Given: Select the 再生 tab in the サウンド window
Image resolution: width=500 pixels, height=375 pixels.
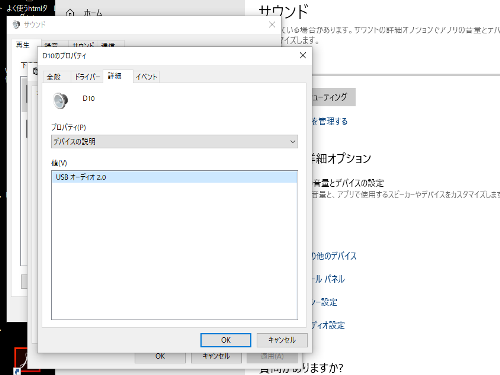Looking at the screenshot, I should pos(23,45).
